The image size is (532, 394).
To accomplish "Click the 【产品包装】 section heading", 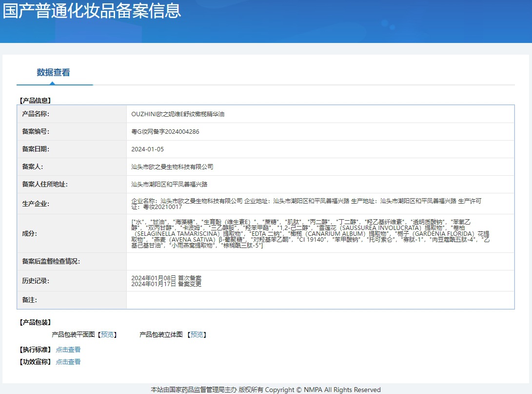I will [x=35, y=322].
